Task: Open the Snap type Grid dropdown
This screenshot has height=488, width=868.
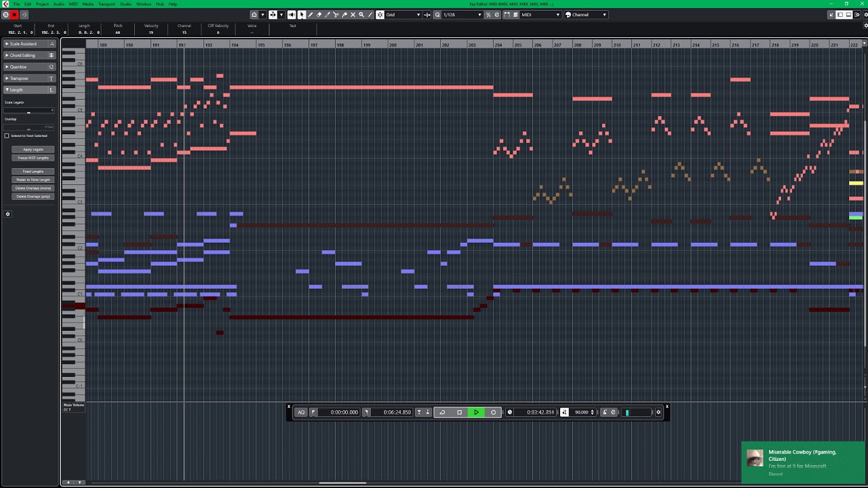Action: click(x=403, y=14)
